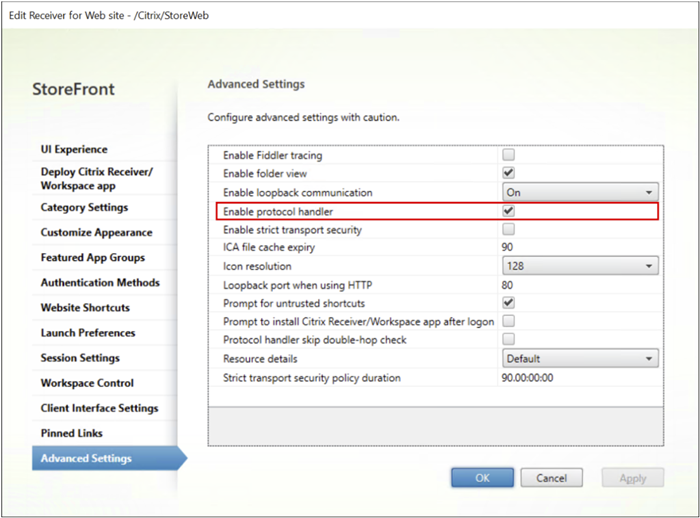Uncheck Prompt for untrusted shortcuts
The image size is (700, 518).
point(508,303)
